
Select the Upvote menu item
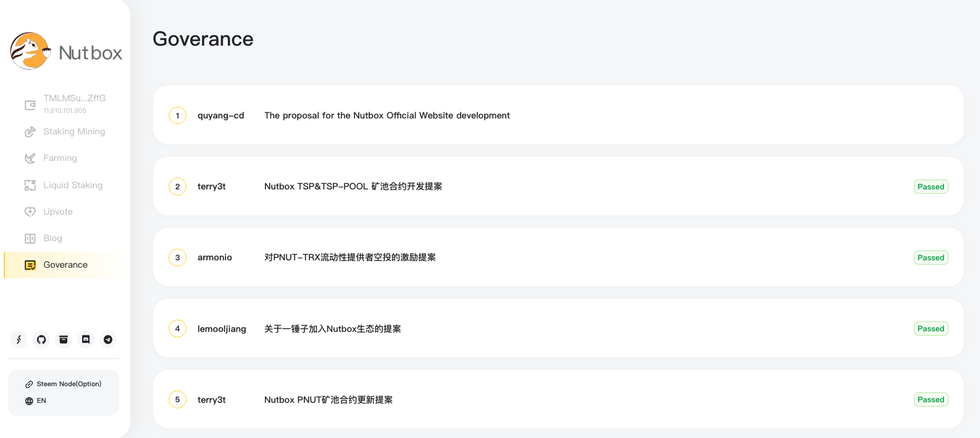[58, 212]
